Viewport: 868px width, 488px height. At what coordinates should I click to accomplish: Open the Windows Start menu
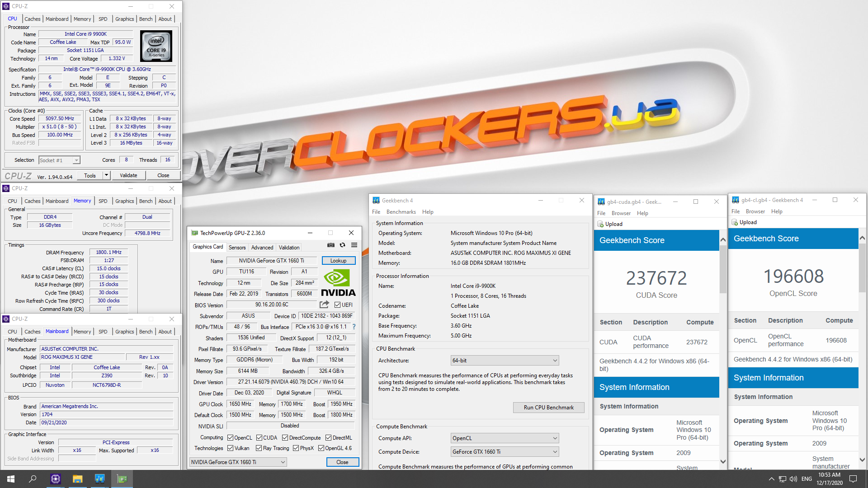tap(11, 479)
